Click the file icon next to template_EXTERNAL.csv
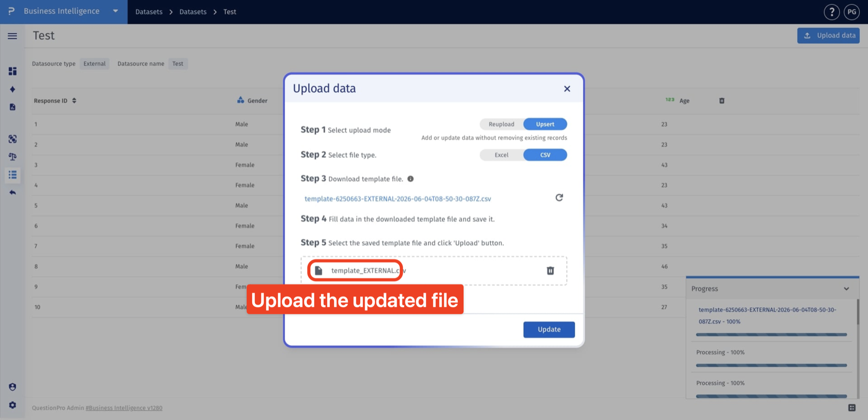Viewport: 868px width, 420px height. (x=318, y=270)
